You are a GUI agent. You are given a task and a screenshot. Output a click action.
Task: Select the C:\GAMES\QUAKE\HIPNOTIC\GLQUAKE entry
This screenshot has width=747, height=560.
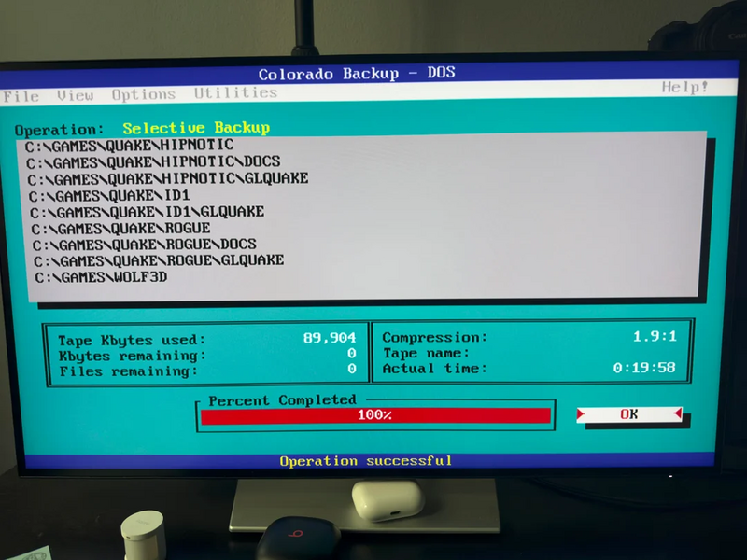pos(168,178)
